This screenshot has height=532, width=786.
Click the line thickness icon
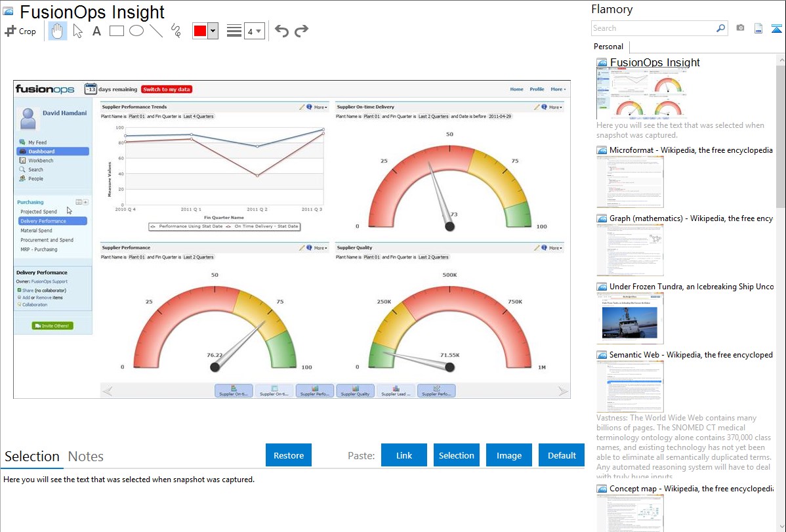234,31
